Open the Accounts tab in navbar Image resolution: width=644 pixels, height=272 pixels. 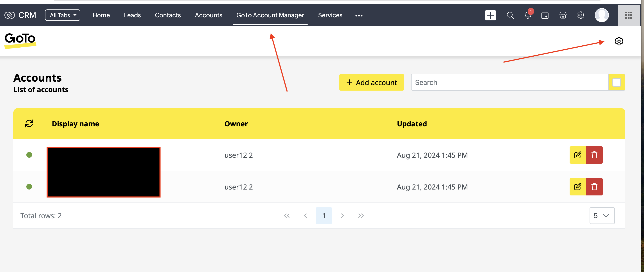(209, 15)
